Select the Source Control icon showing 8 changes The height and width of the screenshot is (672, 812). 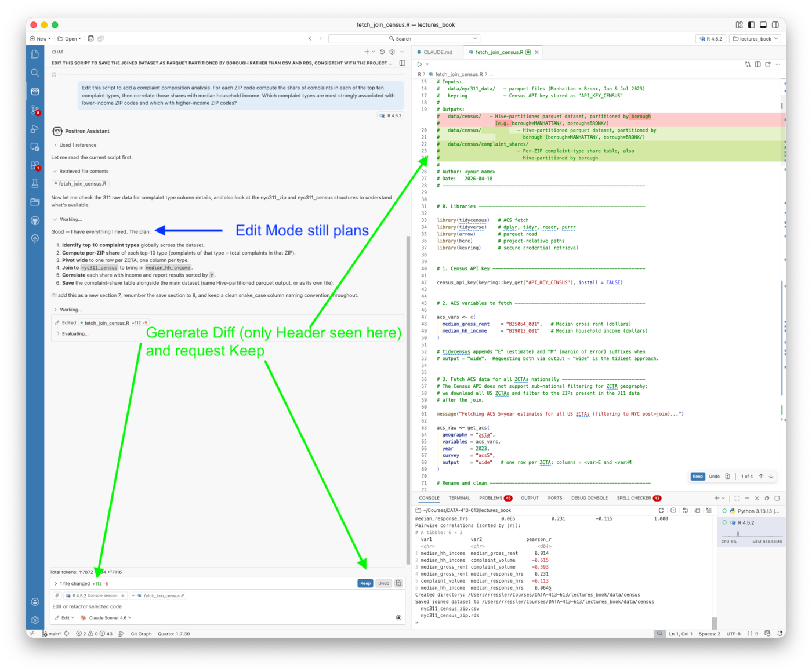(35, 110)
